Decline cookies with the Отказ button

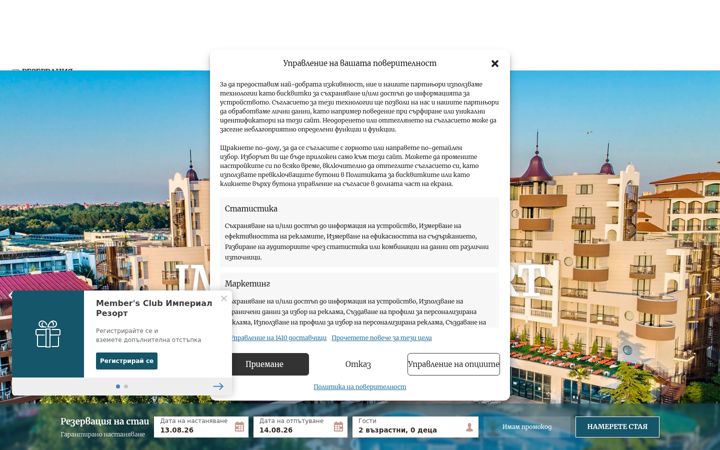(358, 364)
